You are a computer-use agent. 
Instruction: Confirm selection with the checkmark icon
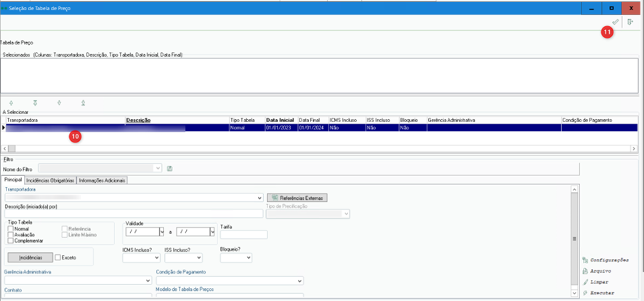coord(615,22)
